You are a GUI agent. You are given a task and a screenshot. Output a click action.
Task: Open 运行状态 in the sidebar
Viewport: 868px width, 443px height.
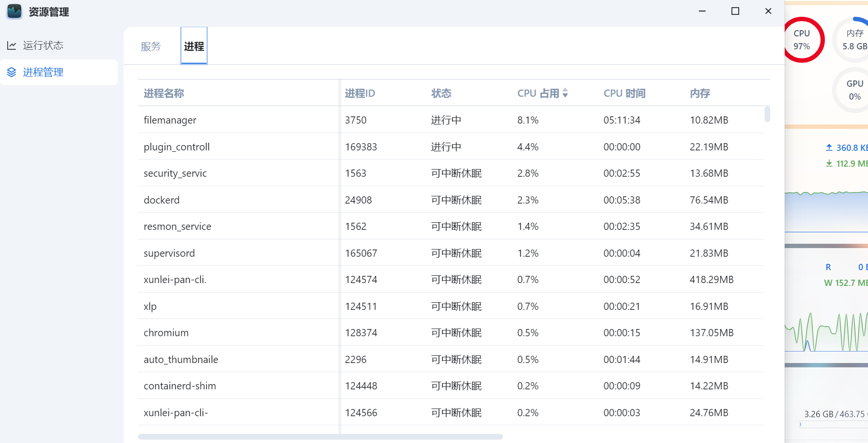[43, 45]
